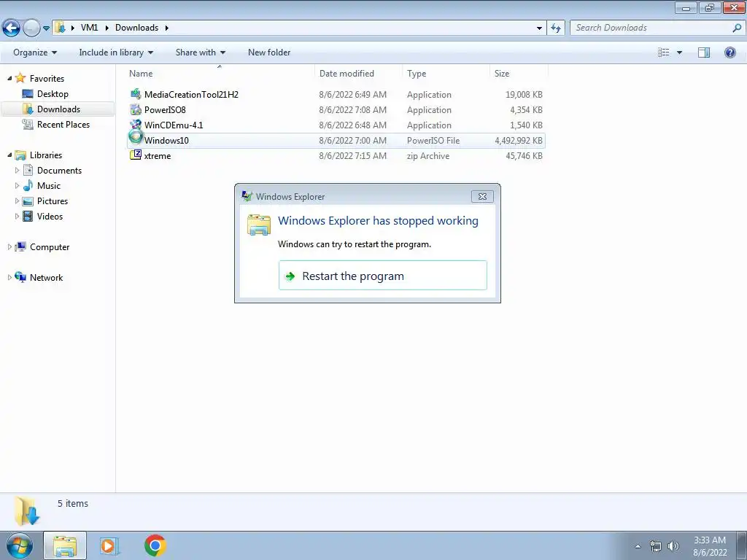The image size is (747, 560).
Task: Open Explorer help with question mark icon
Action: pos(729,52)
